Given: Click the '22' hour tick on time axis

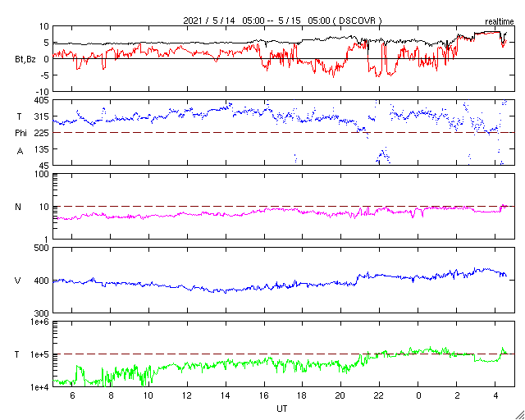Looking at the screenshot, I should 379,395.
